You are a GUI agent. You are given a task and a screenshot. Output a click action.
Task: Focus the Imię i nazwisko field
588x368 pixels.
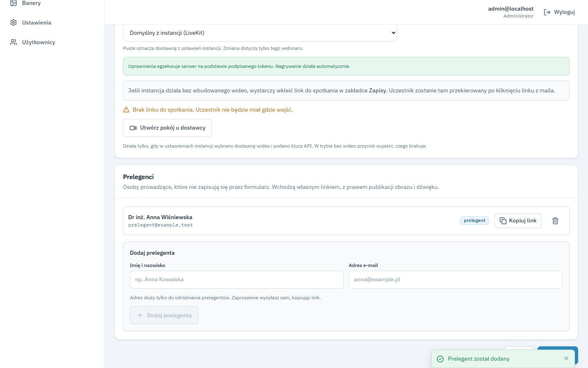coord(237,280)
